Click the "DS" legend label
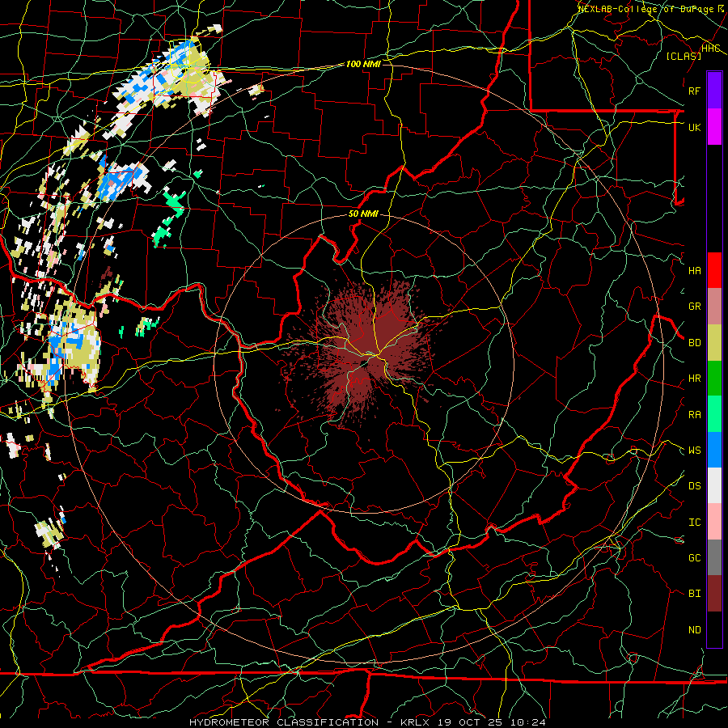728x728 pixels. click(x=694, y=486)
